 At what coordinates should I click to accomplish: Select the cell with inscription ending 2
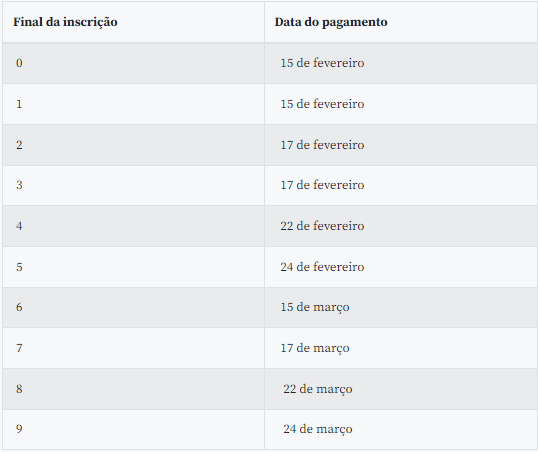[133, 145]
